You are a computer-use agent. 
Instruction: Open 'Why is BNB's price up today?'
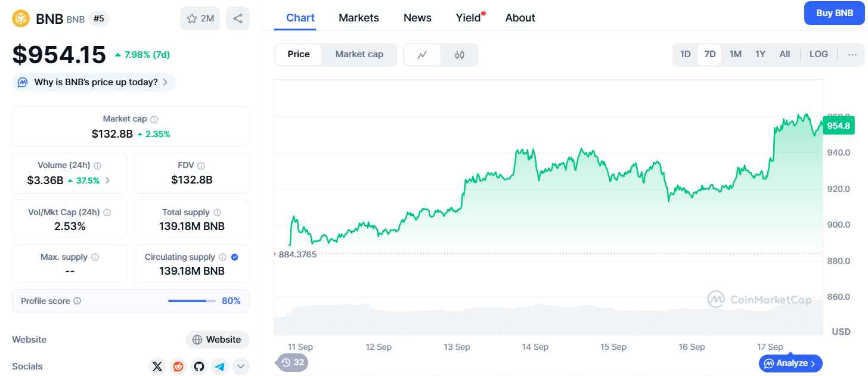tap(94, 82)
